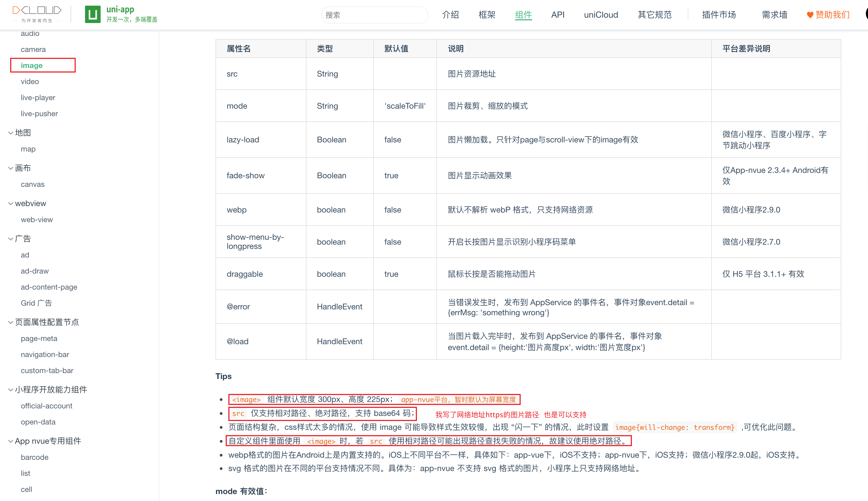Viewport: 868px width, 501px height.
Task: Open the navigation-bar sidebar item
Action: click(45, 354)
